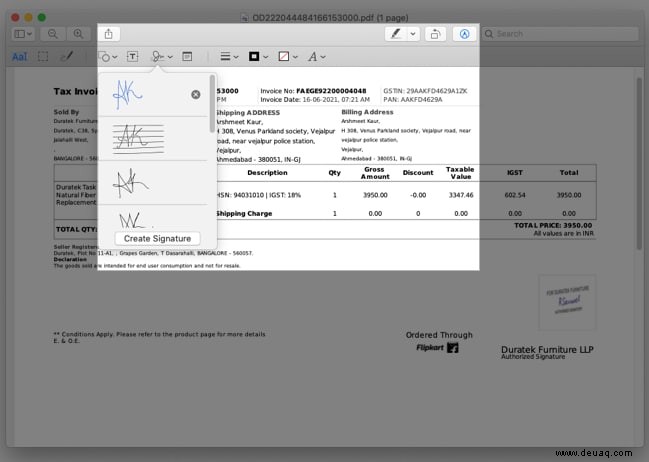
Task: Click the Ordered Through text
Action: point(439,335)
